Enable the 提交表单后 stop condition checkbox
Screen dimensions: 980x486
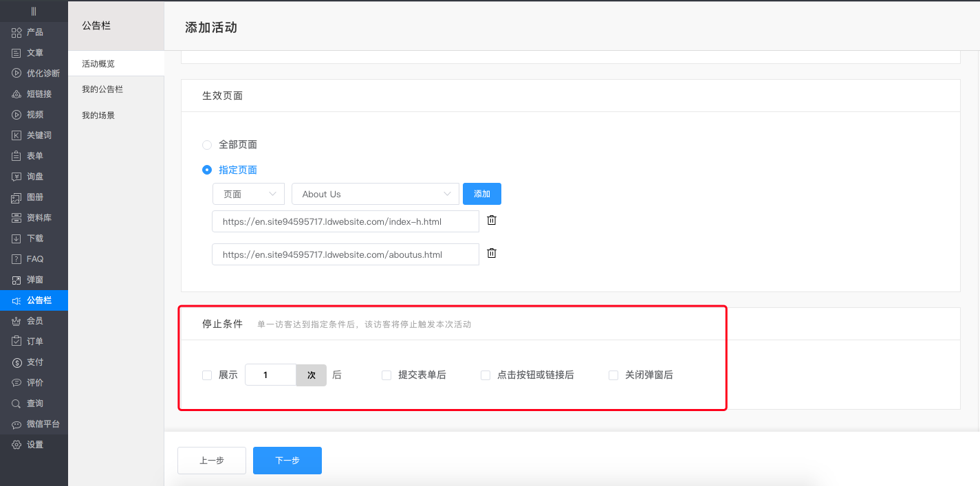[386, 375]
